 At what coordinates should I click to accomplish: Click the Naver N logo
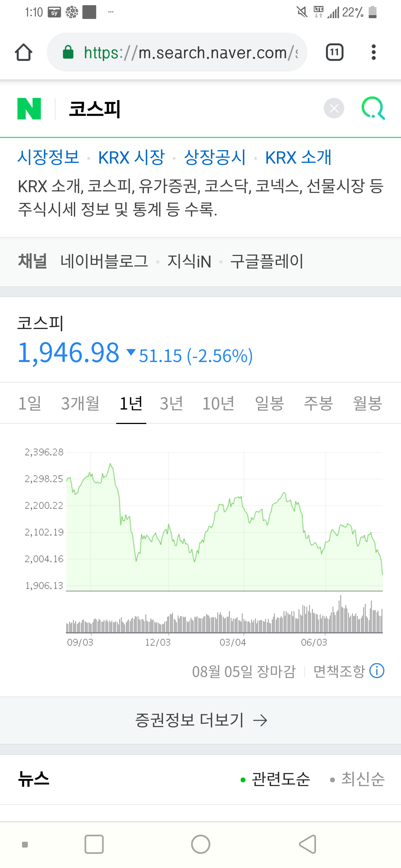coord(30,108)
